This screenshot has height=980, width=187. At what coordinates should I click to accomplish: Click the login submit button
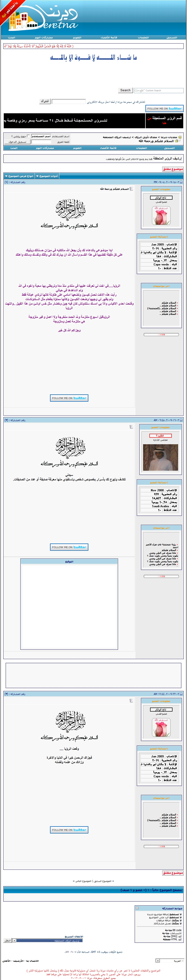click(17, 142)
